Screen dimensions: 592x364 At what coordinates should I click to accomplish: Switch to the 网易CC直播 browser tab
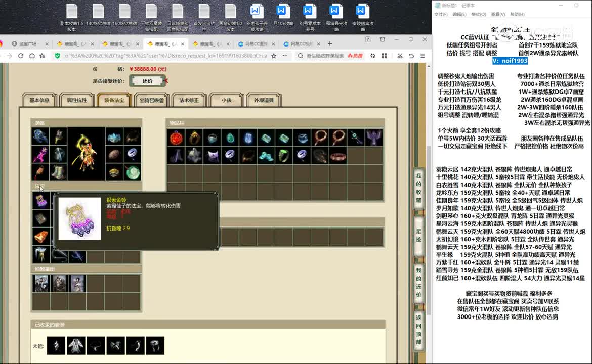(x=257, y=44)
